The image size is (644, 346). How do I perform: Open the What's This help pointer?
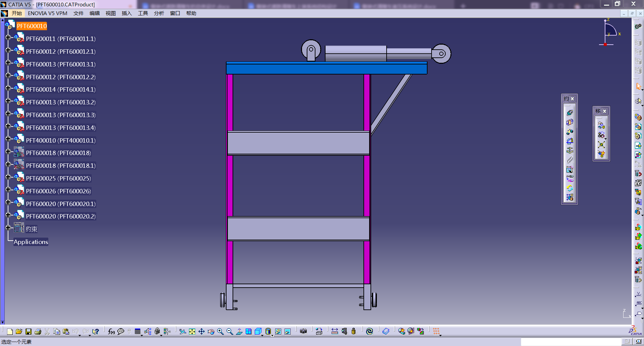click(x=96, y=332)
